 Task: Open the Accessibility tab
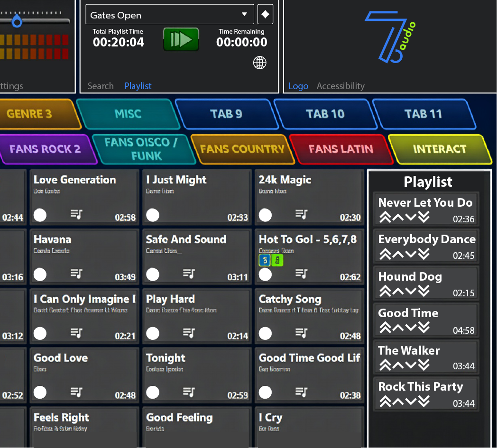pyautogui.click(x=341, y=86)
